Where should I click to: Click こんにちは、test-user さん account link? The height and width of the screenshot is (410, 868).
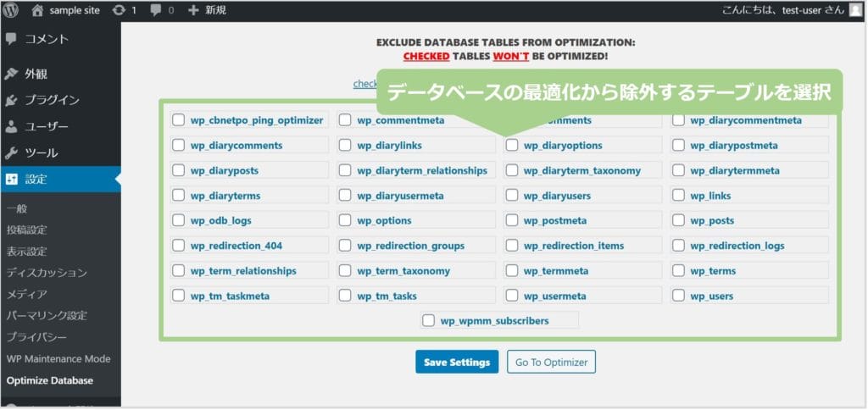coord(783,10)
